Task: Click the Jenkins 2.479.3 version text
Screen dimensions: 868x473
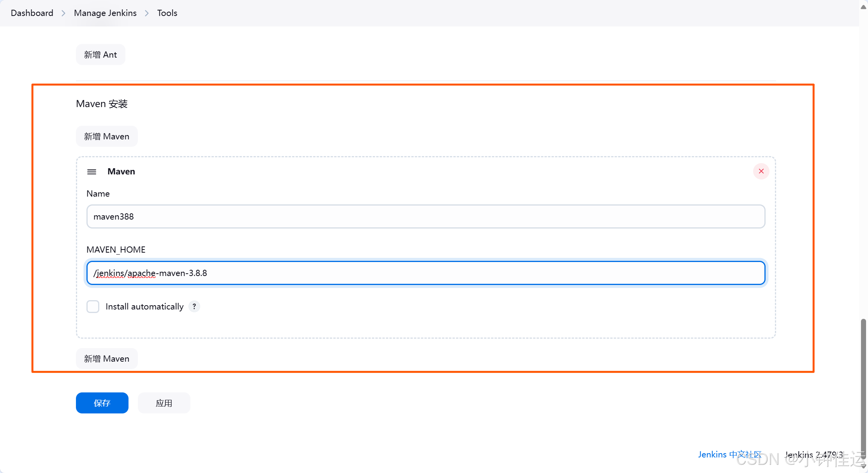Action: (x=813, y=454)
